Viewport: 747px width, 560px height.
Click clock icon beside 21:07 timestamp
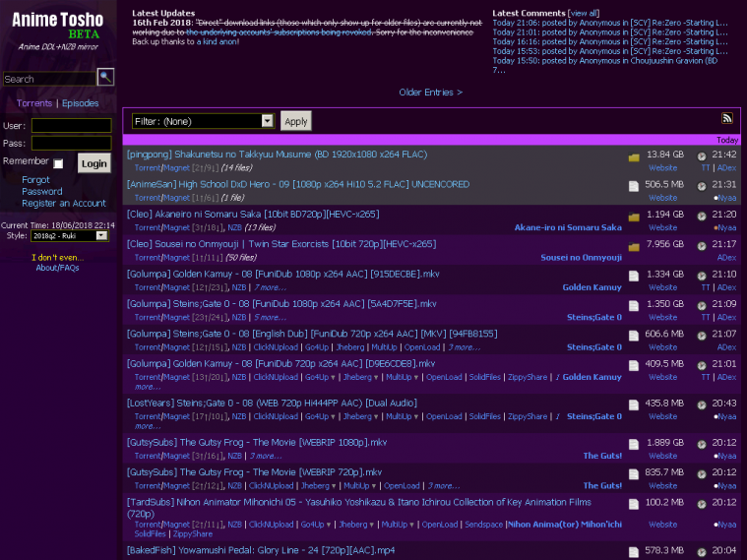(x=702, y=336)
